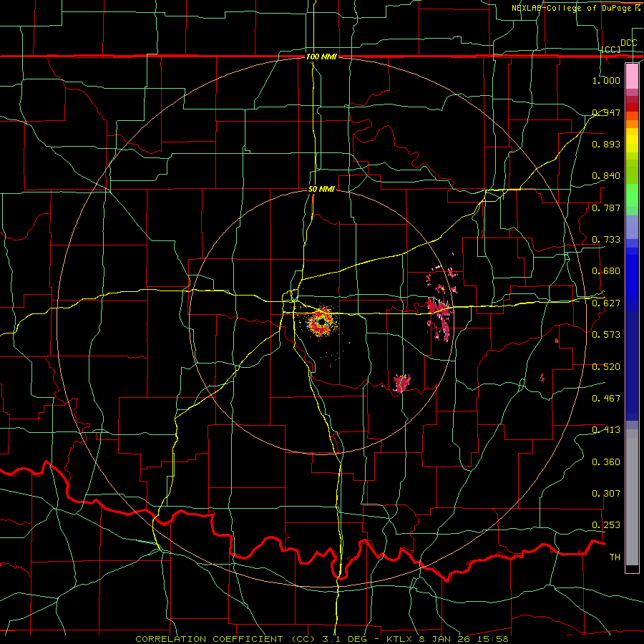The width and height of the screenshot is (644, 644).
Task: Click the DCC label above the color scale
Action: (629, 43)
